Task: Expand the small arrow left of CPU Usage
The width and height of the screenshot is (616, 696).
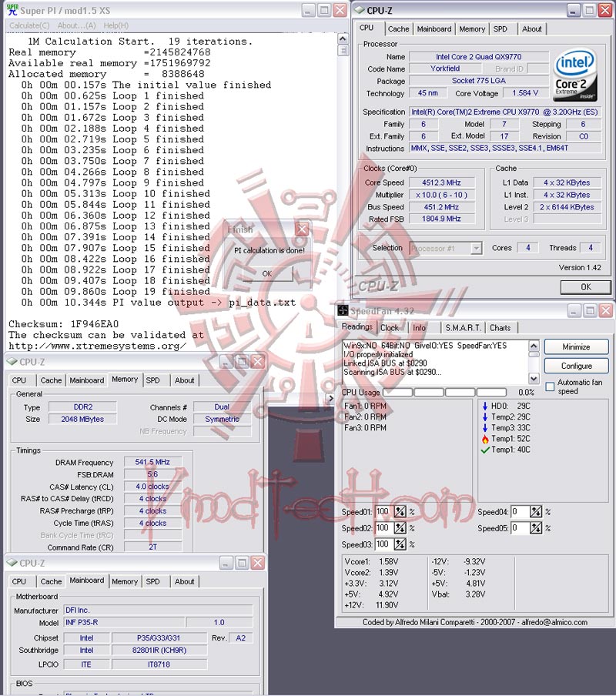Action: click(x=330, y=398)
